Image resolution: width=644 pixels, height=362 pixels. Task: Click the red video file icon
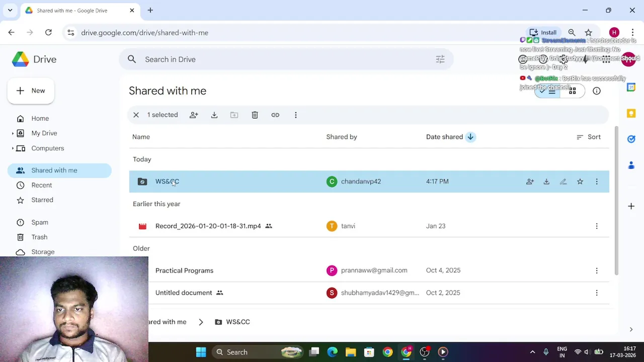tap(142, 226)
